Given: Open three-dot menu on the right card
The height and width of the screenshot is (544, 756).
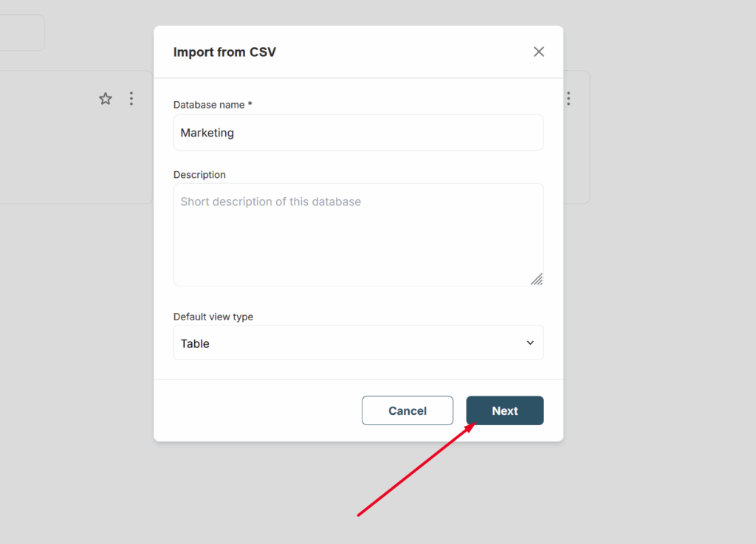Looking at the screenshot, I should [568, 98].
